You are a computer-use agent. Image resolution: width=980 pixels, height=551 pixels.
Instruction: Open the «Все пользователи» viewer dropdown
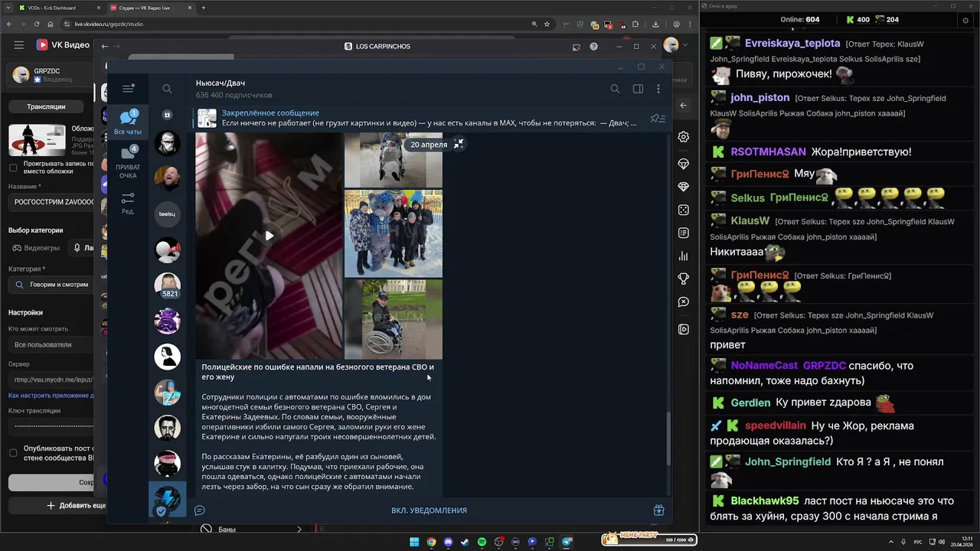coord(52,344)
